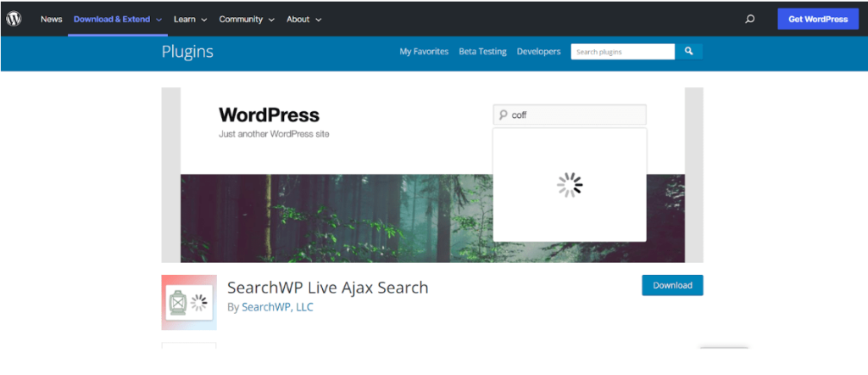The height and width of the screenshot is (375, 868).
Task: Open the Beta Testing page
Action: pyautogui.click(x=482, y=52)
